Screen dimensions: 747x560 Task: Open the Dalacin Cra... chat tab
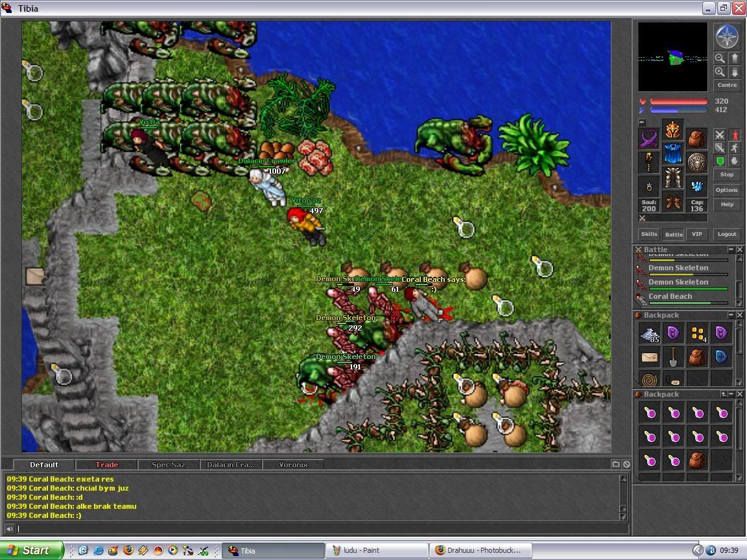pyautogui.click(x=231, y=464)
